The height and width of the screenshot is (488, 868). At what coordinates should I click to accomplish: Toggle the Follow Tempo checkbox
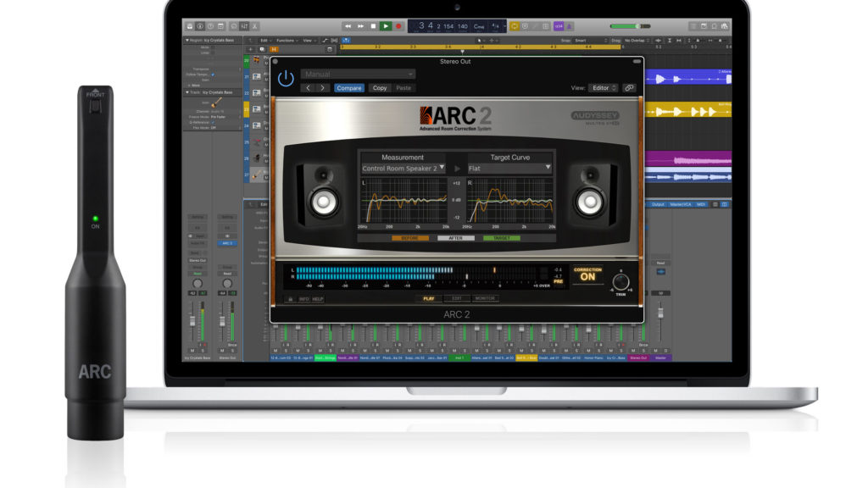point(213,75)
